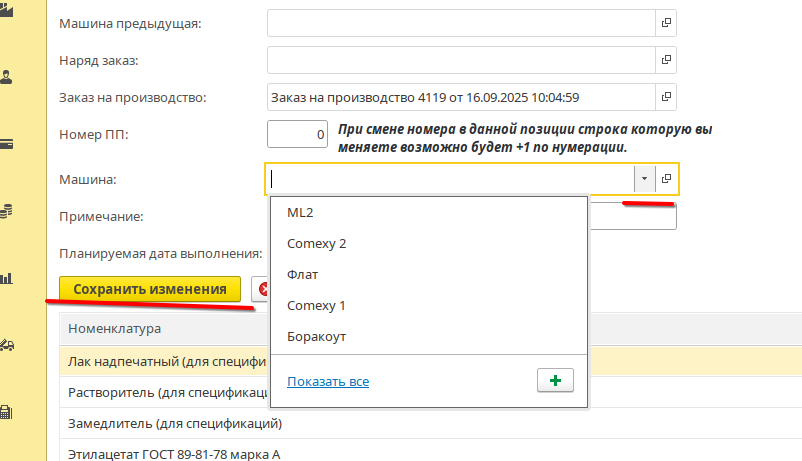
Task: Open the bank card section in sidebar
Action: tap(7, 143)
